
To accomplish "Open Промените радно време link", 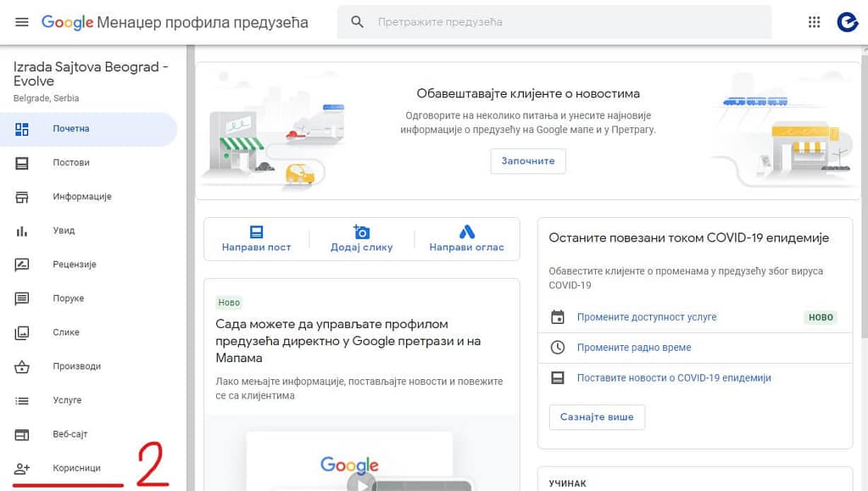I will [x=634, y=348].
